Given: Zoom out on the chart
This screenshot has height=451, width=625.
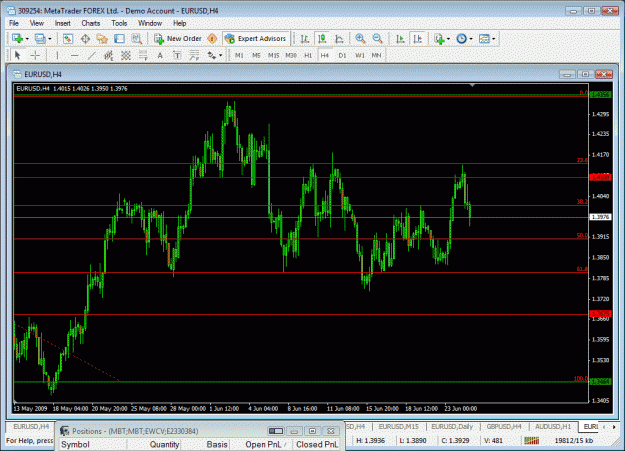Looking at the screenshot, I should click(x=377, y=39).
